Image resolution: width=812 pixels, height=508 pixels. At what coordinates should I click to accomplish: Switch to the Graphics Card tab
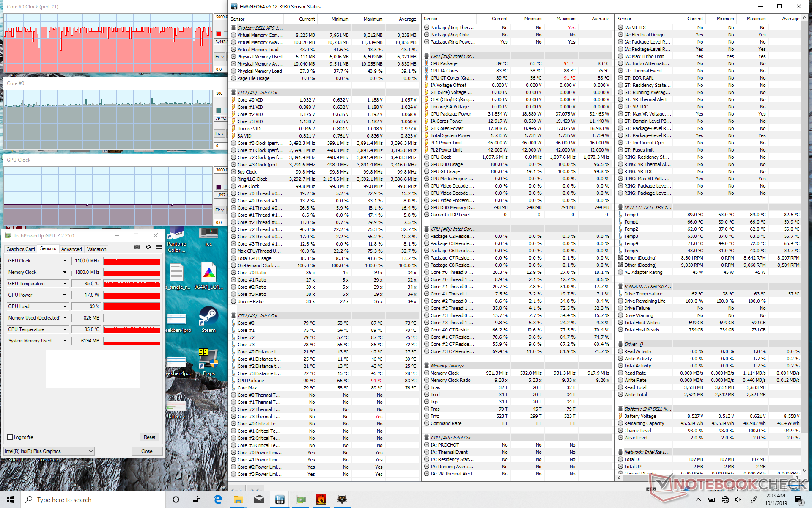pos(21,249)
